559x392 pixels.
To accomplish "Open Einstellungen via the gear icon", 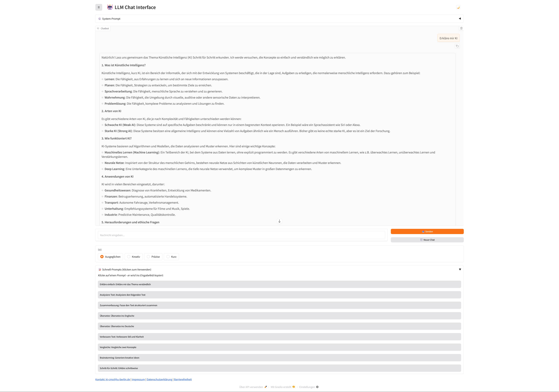I will point(317,387).
